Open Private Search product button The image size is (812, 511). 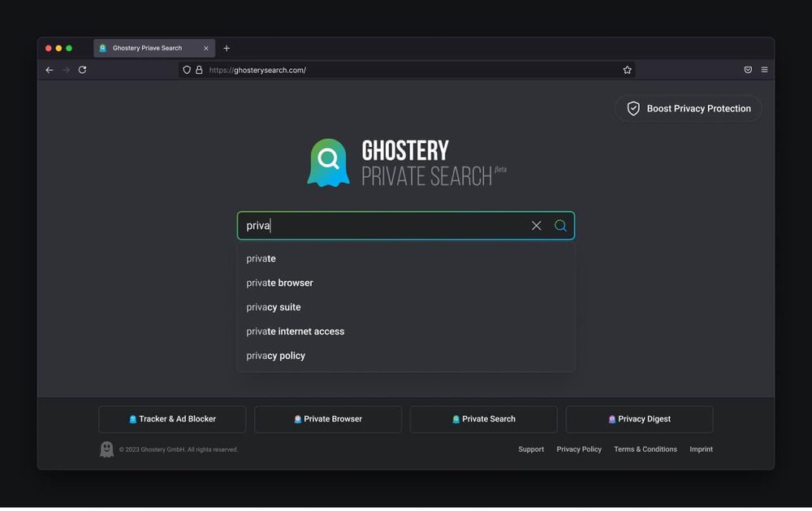coord(484,419)
